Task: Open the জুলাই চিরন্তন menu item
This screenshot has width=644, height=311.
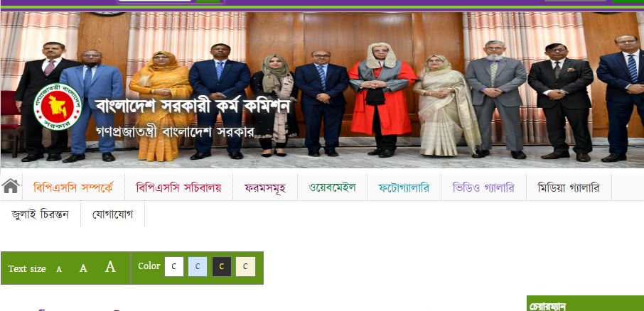Action: [41, 214]
